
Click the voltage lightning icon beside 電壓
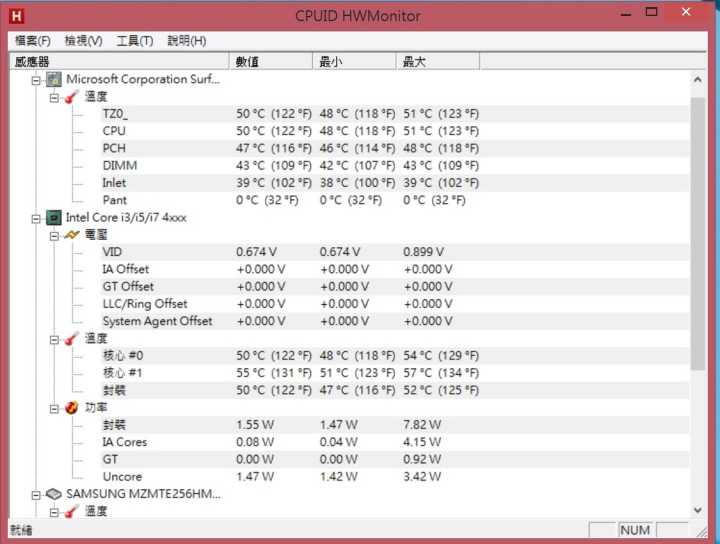coord(72,235)
